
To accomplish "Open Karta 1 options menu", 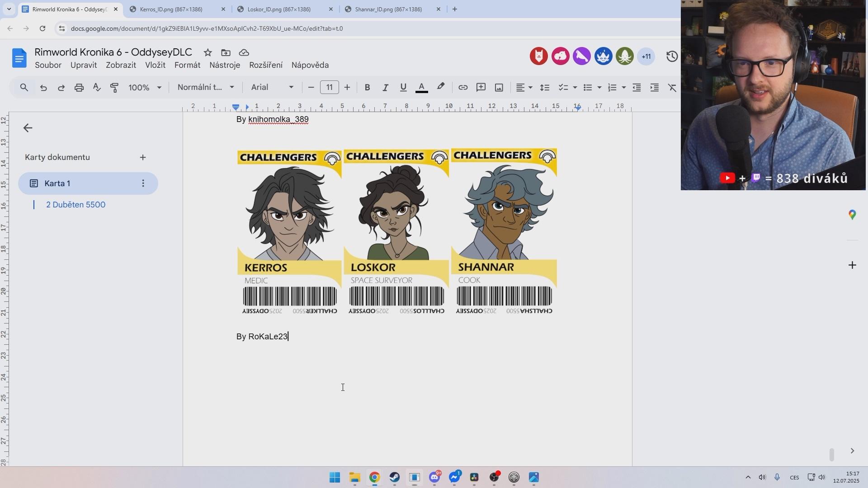I will (143, 183).
